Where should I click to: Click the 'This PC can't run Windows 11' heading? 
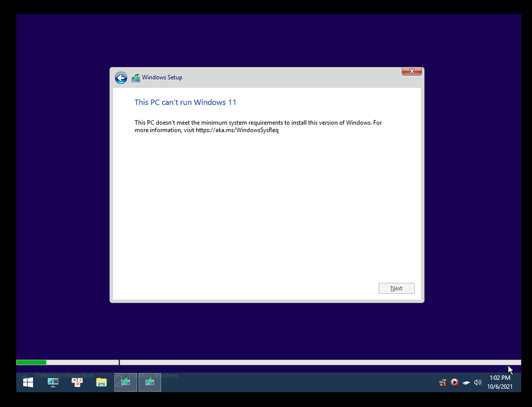coord(185,102)
